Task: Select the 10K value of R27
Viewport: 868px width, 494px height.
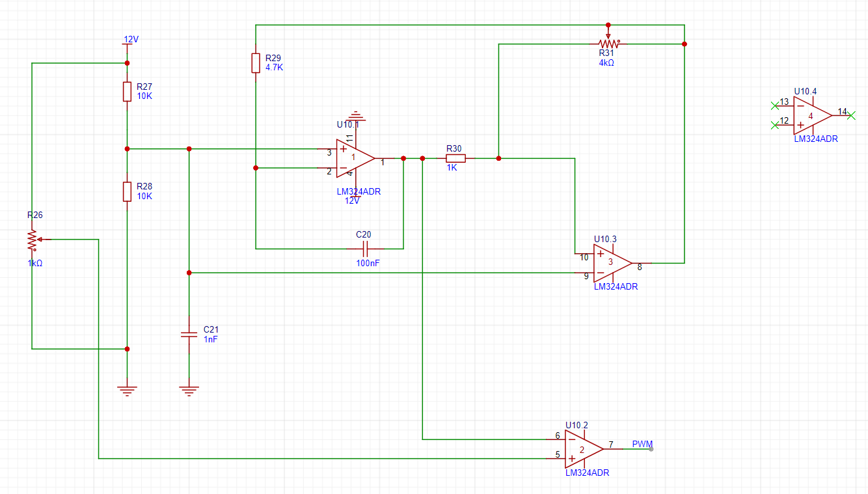Action: coord(144,96)
